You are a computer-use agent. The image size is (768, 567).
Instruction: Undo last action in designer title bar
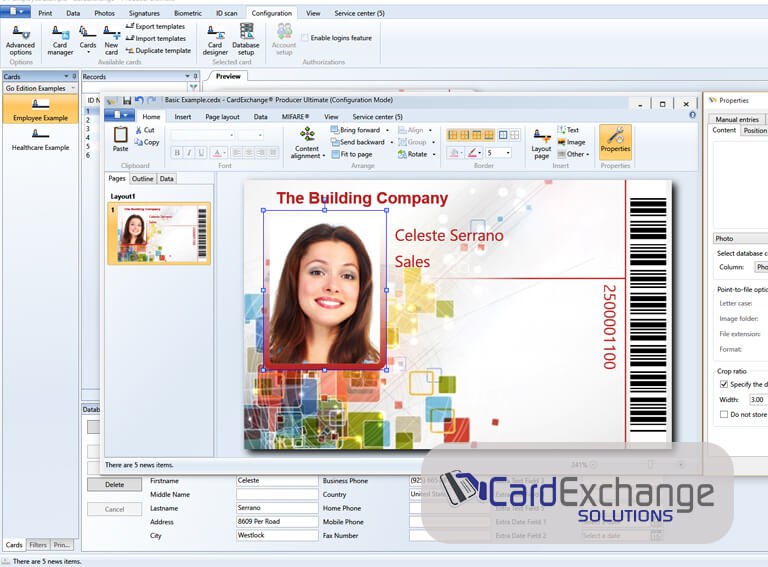click(139, 100)
